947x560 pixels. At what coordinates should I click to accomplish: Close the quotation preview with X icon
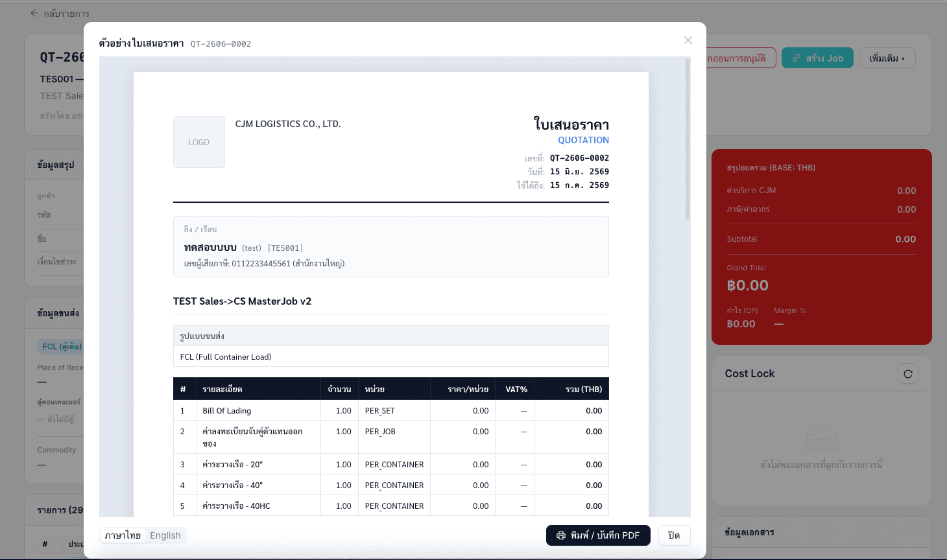tap(688, 40)
